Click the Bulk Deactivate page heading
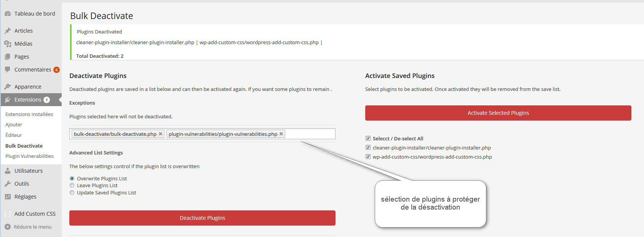 point(102,16)
